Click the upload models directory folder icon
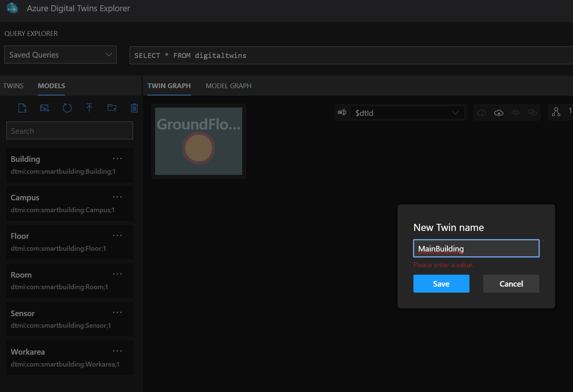Viewport: 573px width, 392px height. coord(112,108)
